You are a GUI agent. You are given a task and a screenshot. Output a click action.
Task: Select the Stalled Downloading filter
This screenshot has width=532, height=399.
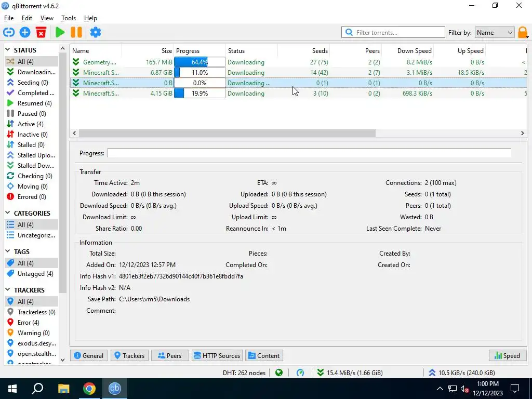[31, 166]
